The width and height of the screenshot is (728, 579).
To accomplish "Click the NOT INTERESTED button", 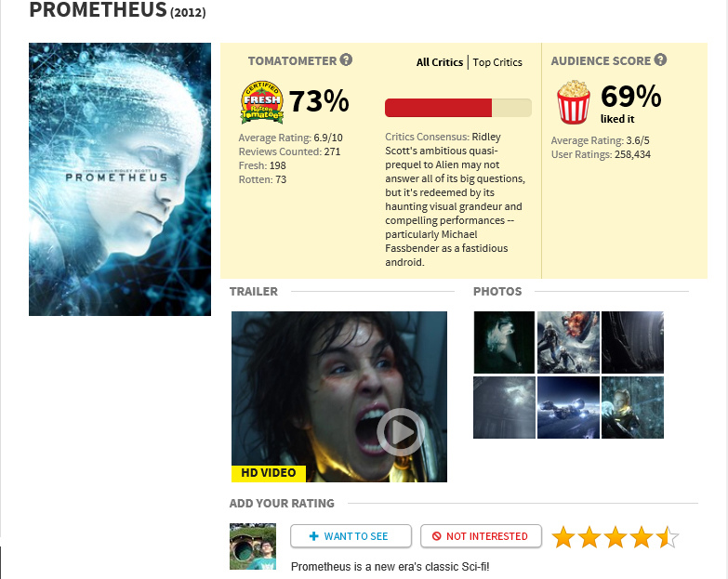I will coord(481,536).
